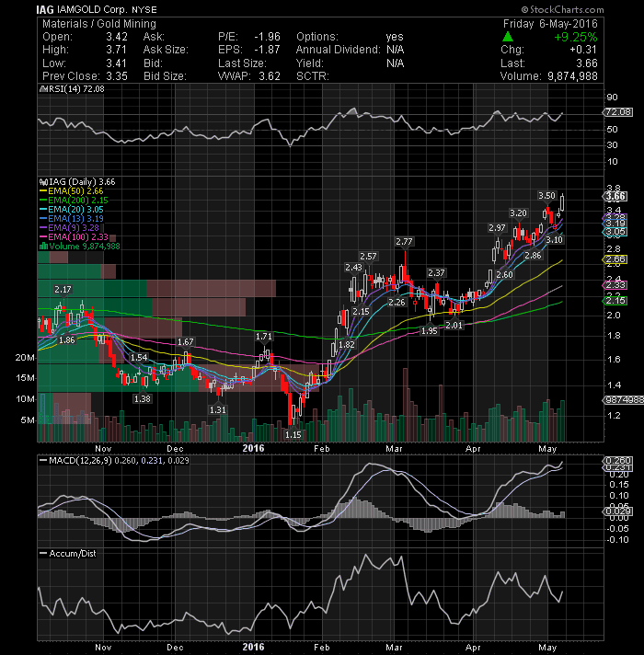
Task: Click the yellow EMA(50) legend line marker
Action: (43, 191)
